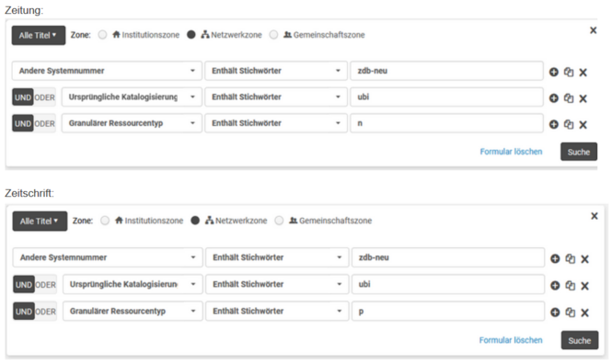Click Suche button in Zeitung form
Screen dimensions: 612x364
[579, 152]
